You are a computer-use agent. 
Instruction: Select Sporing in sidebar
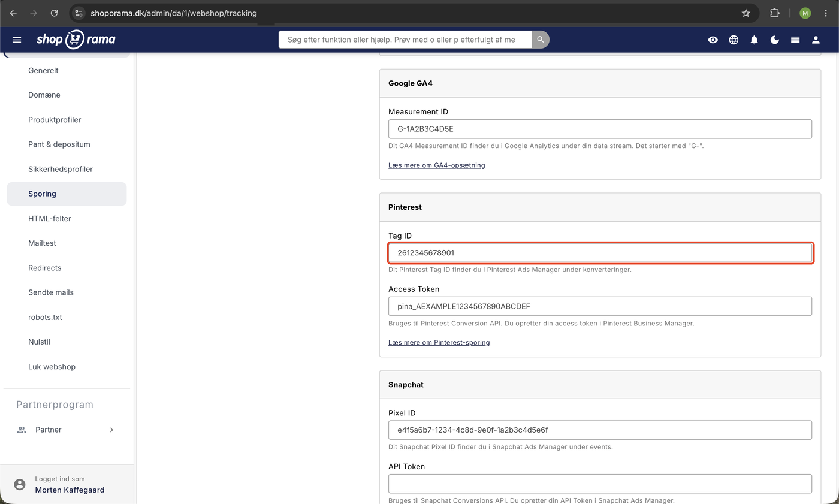click(x=67, y=194)
